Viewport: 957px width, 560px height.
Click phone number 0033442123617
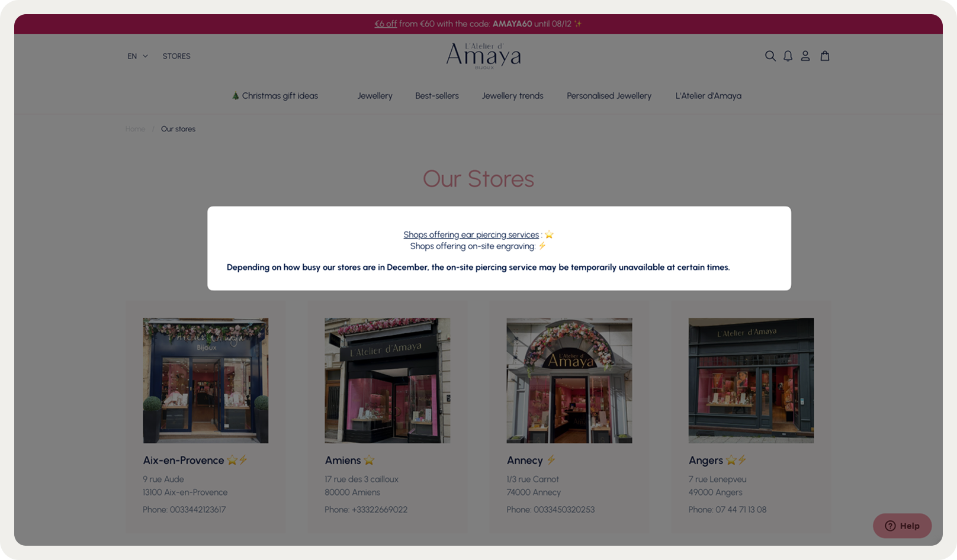click(x=198, y=510)
